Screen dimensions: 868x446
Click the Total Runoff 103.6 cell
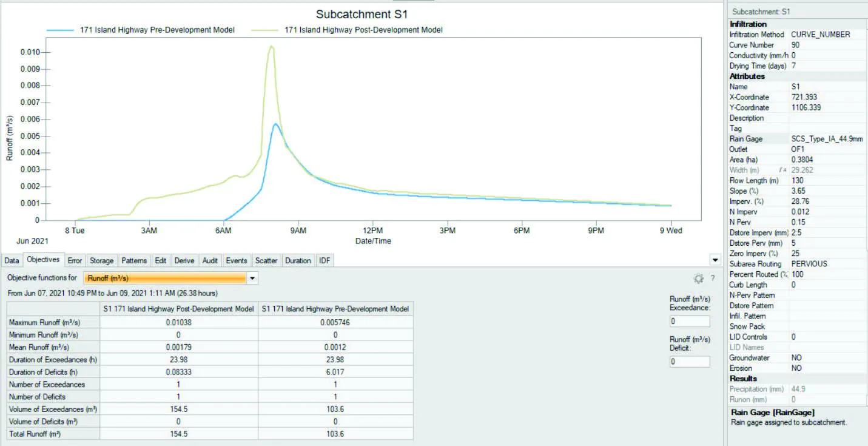point(335,434)
